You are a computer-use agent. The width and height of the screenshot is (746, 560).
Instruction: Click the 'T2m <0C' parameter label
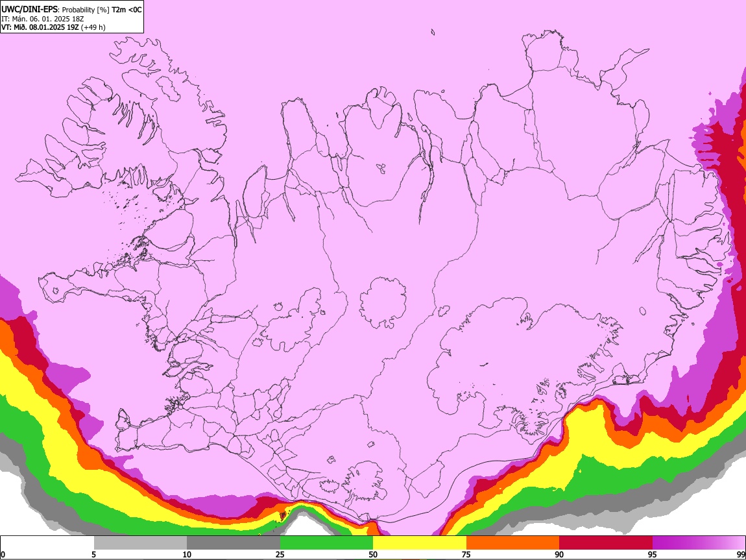(126, 10)
